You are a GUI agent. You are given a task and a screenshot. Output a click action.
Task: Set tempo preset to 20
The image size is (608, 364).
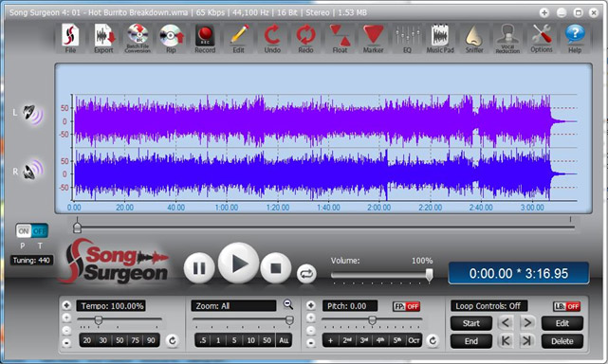[87, 340]
